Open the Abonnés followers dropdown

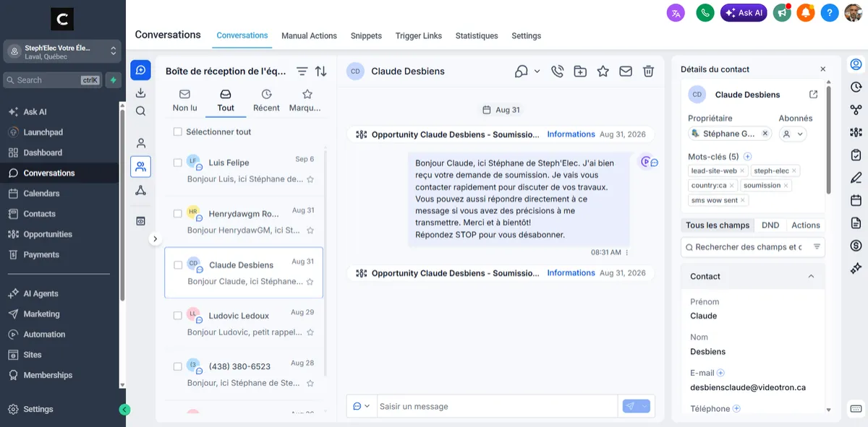click(793, 134)
